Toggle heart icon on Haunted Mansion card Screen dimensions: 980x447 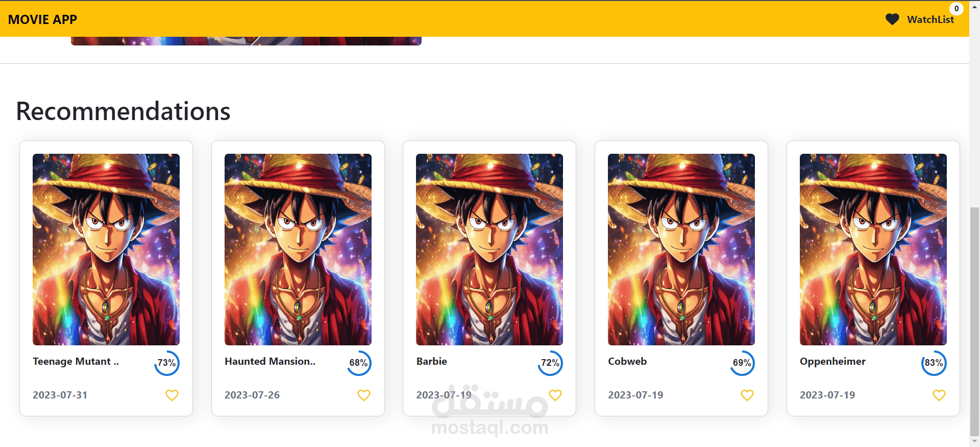[364, 395]
